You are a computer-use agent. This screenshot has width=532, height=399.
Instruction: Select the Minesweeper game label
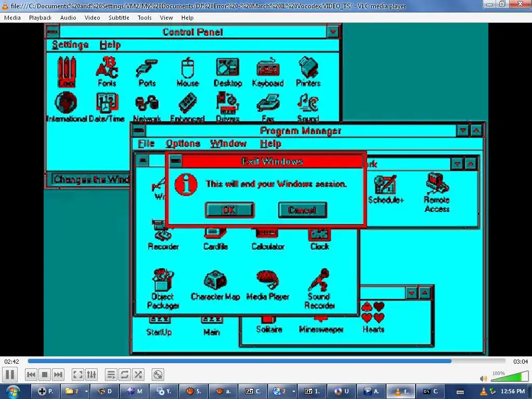[x=321, y=329]
